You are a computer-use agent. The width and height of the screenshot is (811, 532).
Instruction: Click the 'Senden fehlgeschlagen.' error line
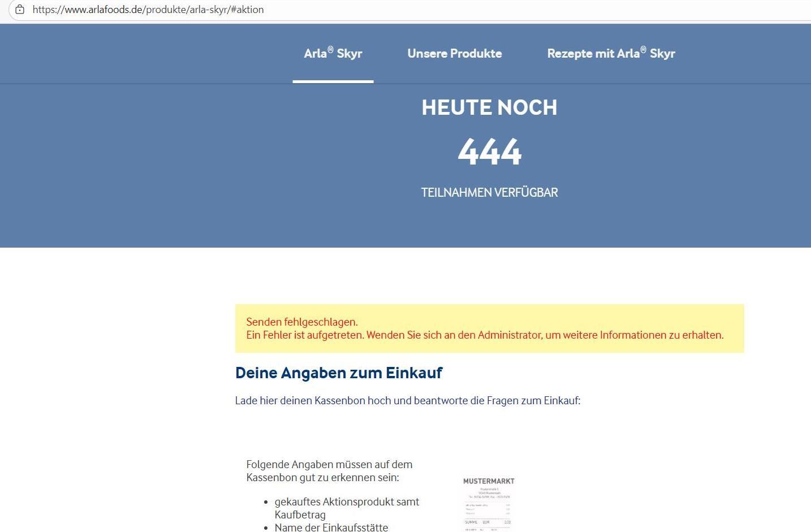(302, 322)
